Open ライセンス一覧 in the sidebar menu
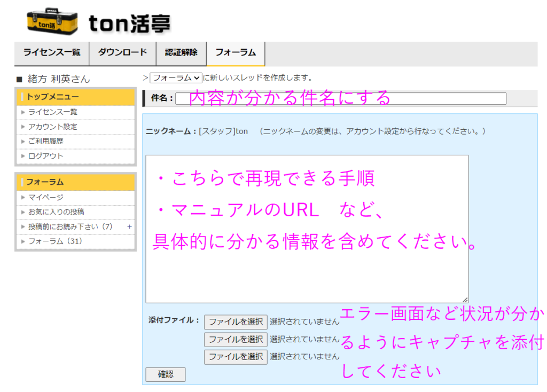547x392 pixels. click(53, 112)
